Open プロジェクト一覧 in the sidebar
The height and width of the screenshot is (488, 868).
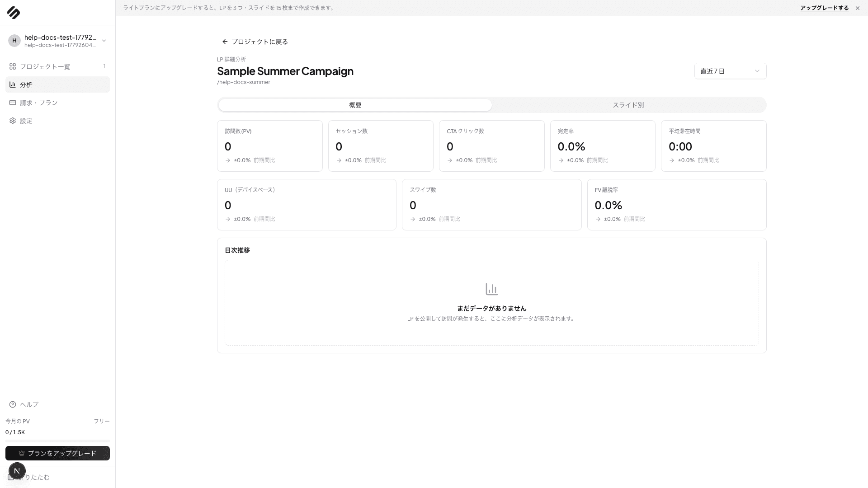coord(57,66)
